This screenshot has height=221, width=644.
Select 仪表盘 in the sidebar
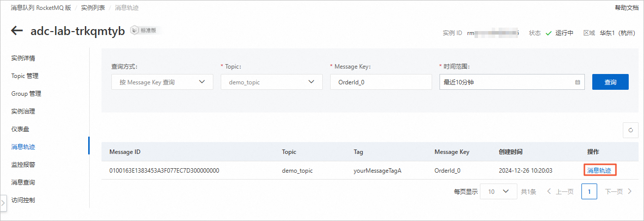click(x=20, y=129)
